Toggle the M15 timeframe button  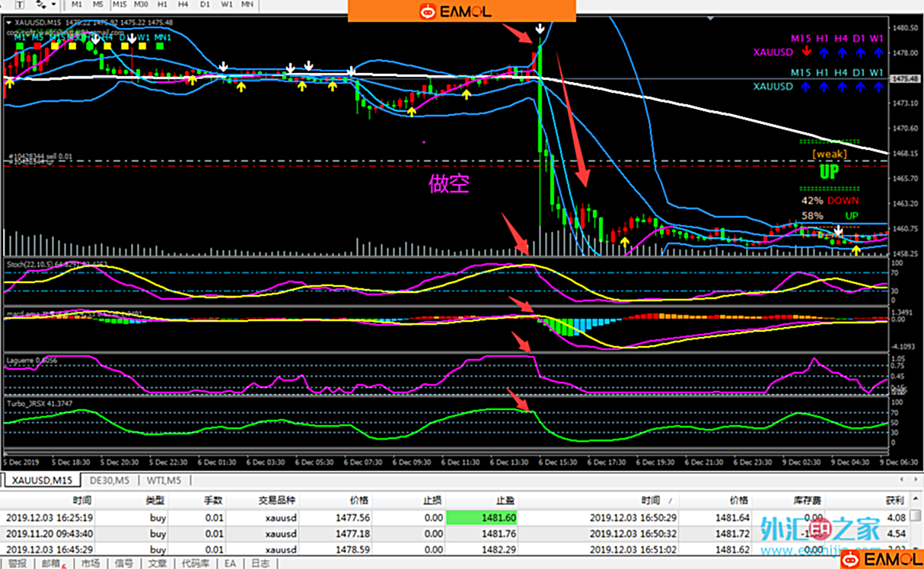point(119,4)
